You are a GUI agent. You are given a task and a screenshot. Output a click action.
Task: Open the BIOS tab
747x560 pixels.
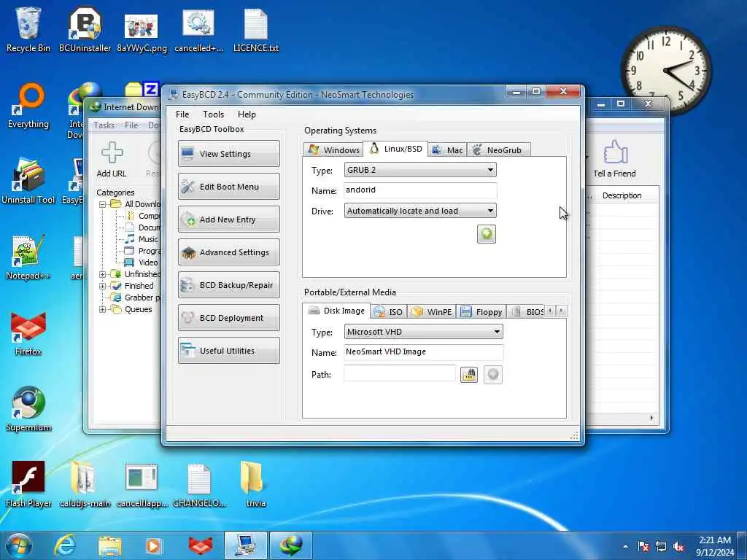tap(527, 312)
